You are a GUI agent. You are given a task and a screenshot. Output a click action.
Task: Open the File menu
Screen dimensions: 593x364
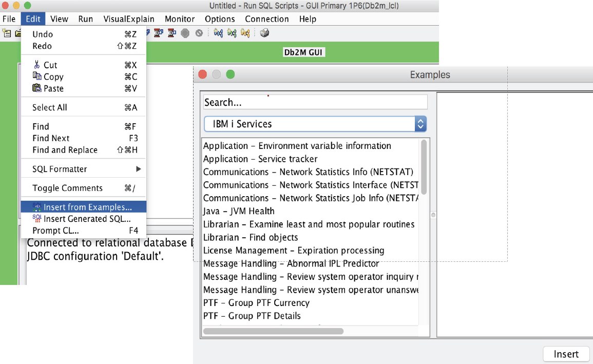9,19
